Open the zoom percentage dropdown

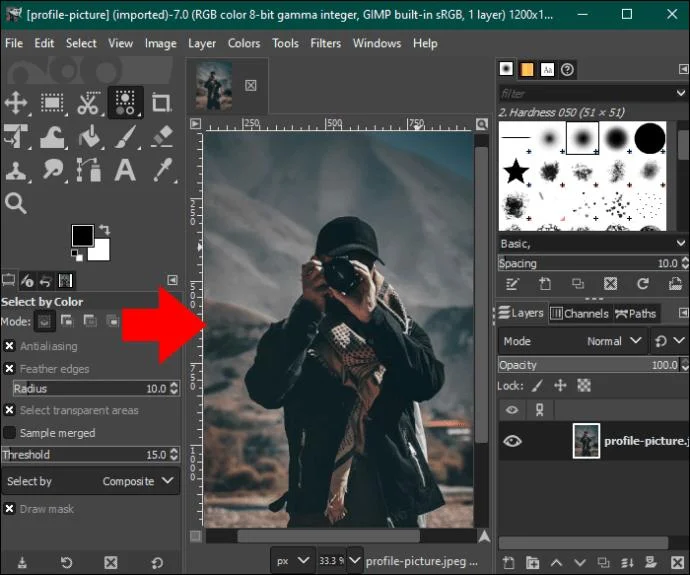354,560
